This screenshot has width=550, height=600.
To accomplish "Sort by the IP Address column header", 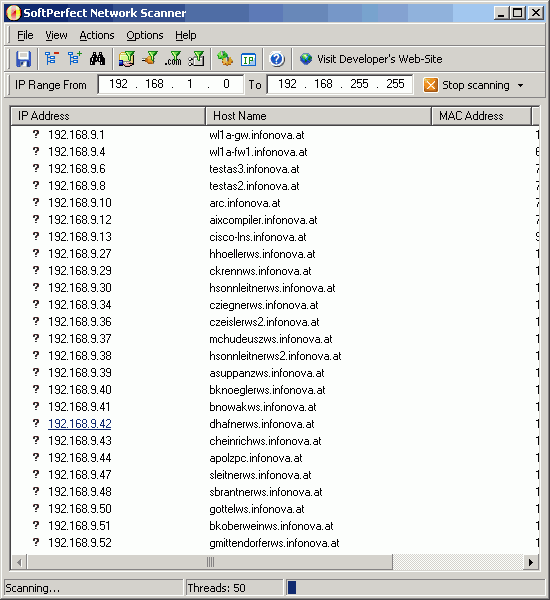I will (108, 116).
